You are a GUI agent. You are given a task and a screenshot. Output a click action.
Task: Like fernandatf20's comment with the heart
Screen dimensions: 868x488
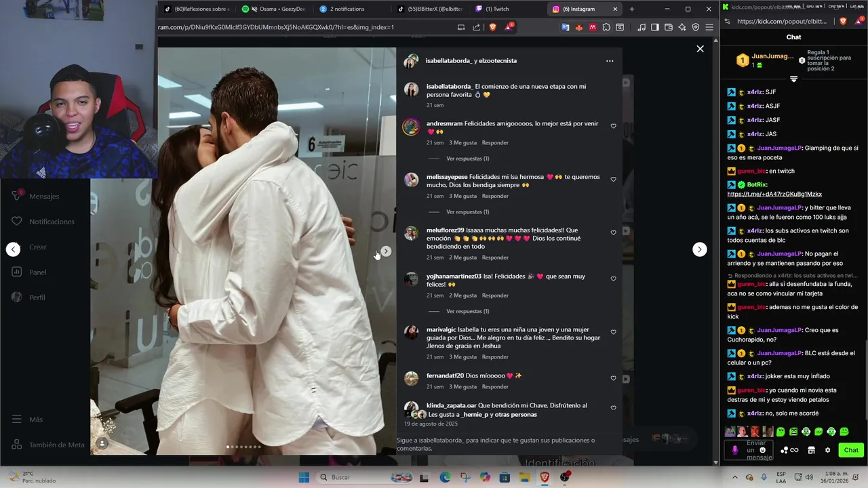[613, 378]
